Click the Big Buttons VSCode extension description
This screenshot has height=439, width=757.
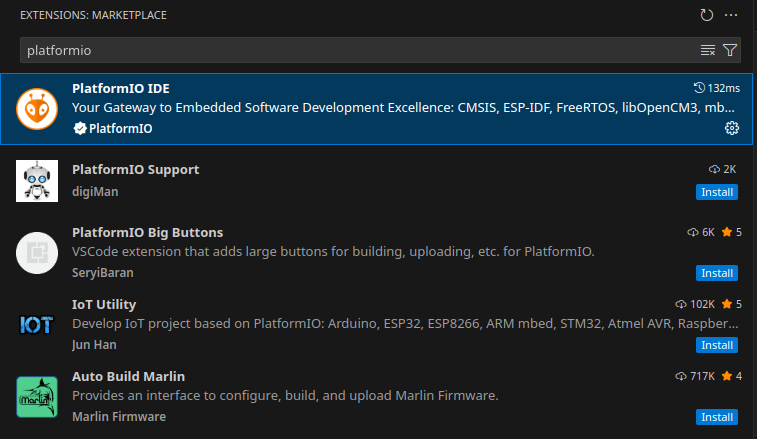click(333, 252)
